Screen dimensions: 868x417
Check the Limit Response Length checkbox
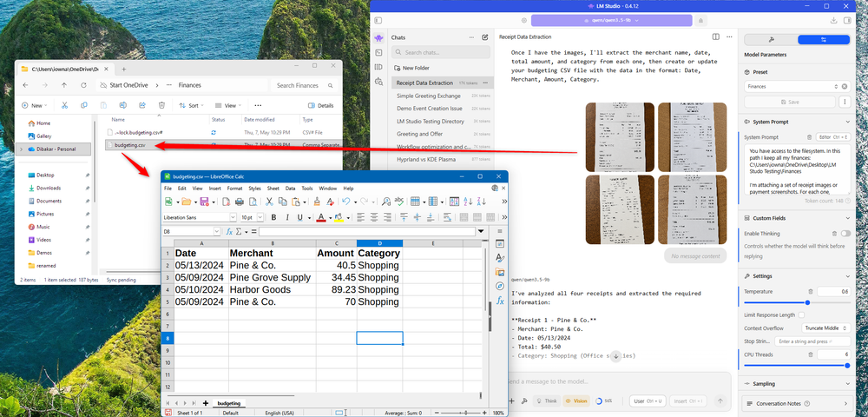[x=800, y=315]
